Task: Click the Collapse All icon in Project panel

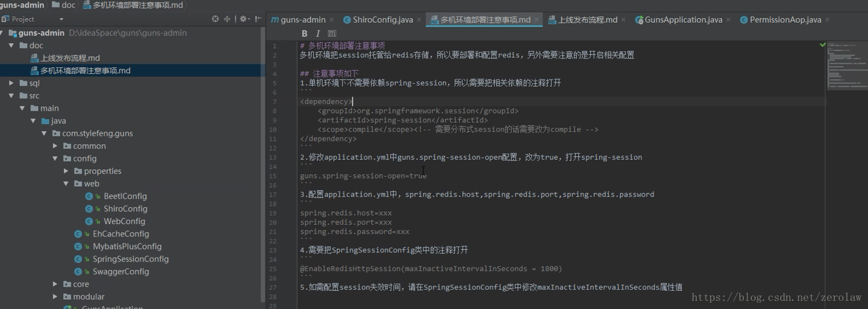Action: tap(227, 19)
